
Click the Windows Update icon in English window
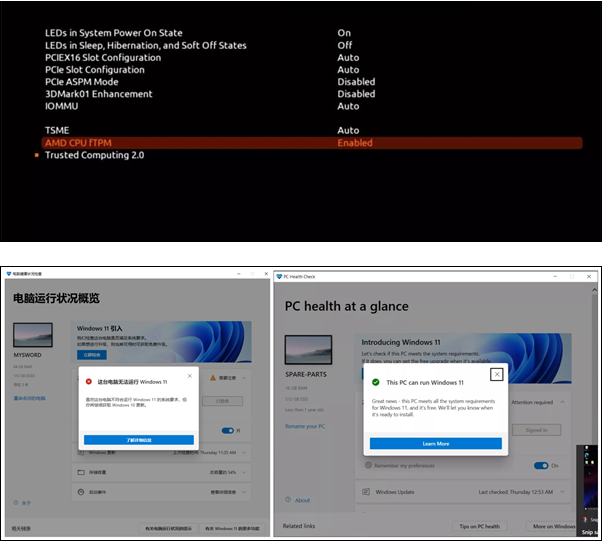[366, 492]
